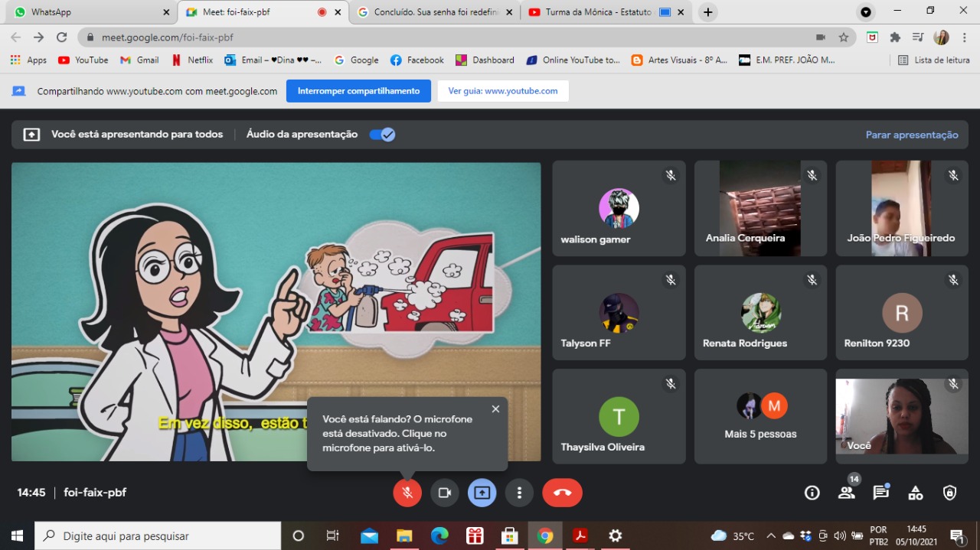Dismiss the microphone muted tooltip
Image resolution: width=980 pixels, height=550 pixels.
point(495,409)
